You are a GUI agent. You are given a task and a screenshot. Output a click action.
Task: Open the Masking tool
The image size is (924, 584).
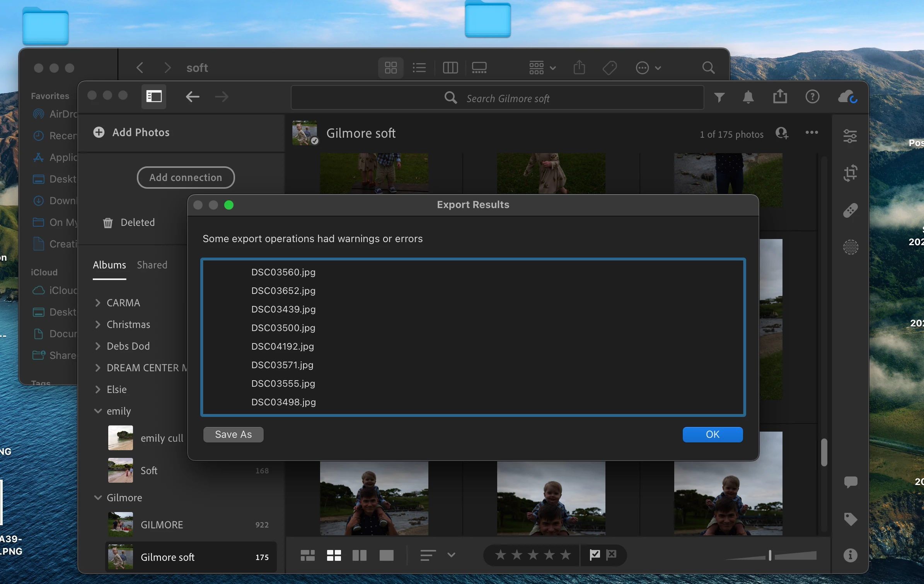(x=850, y=247)
